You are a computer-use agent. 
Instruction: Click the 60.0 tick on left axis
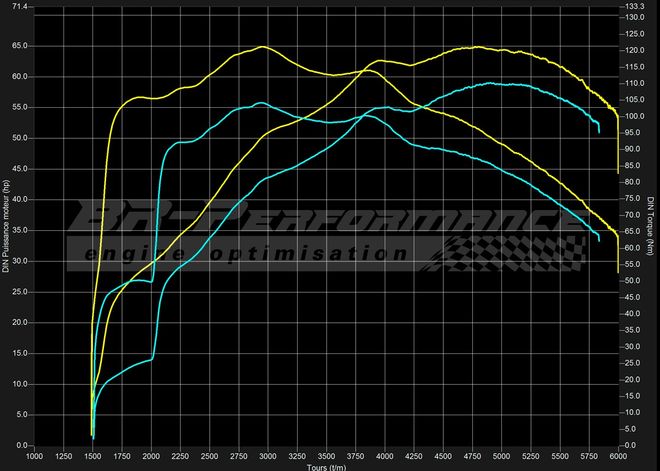point(20,76)
